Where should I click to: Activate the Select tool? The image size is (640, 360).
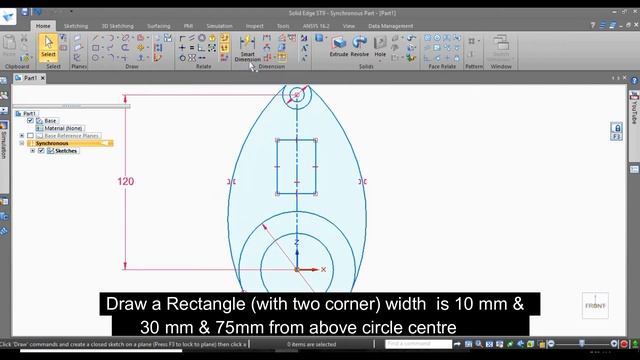(48, 46)
